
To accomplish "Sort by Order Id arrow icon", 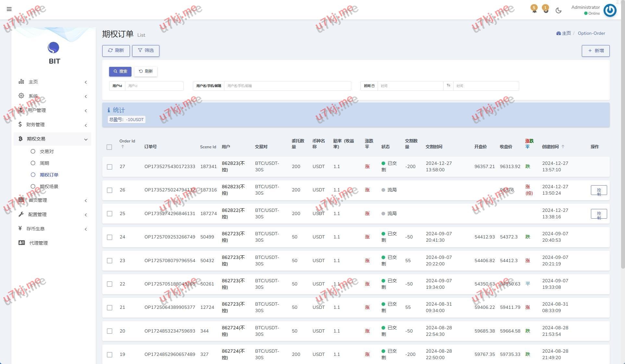I will pyautogui.click(x=123, y=147).
